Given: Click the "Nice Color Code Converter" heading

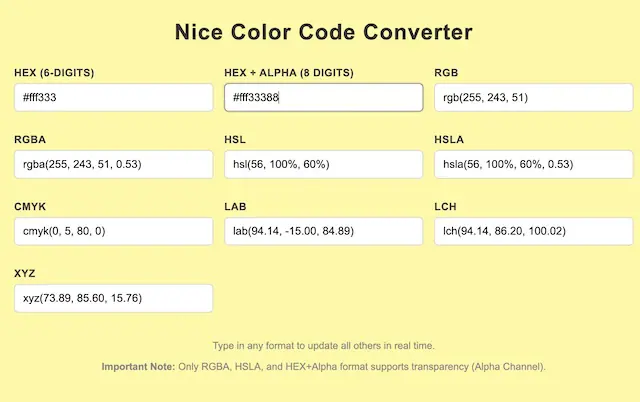Looking at the screenshot, I should pyautogui.click(x=323, y=32).
